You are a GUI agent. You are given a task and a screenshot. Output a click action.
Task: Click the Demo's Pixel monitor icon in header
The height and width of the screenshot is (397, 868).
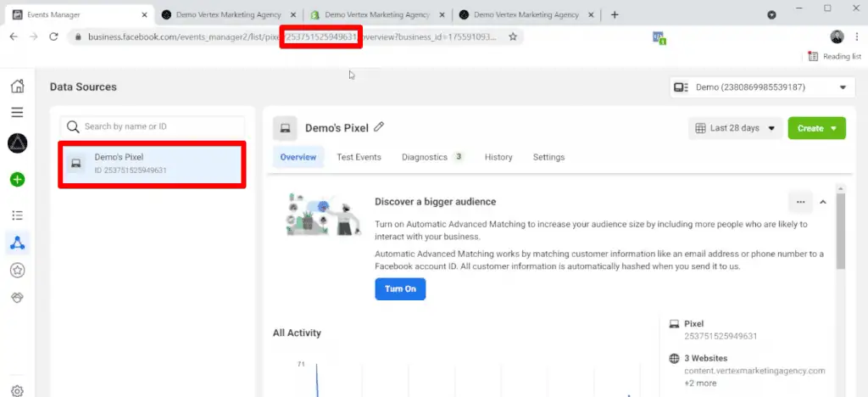point(285,128)
